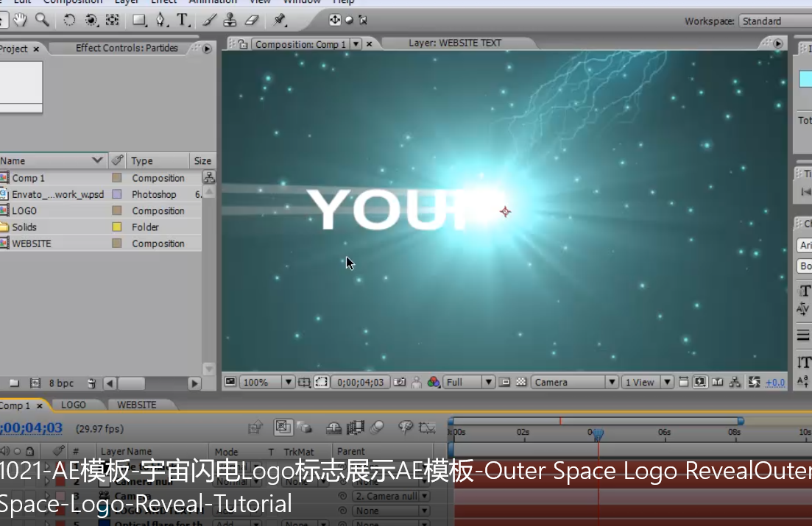Screen dimensions: 812x526
Task: Select the Pan Behind tool
Action: click(113, 20)
